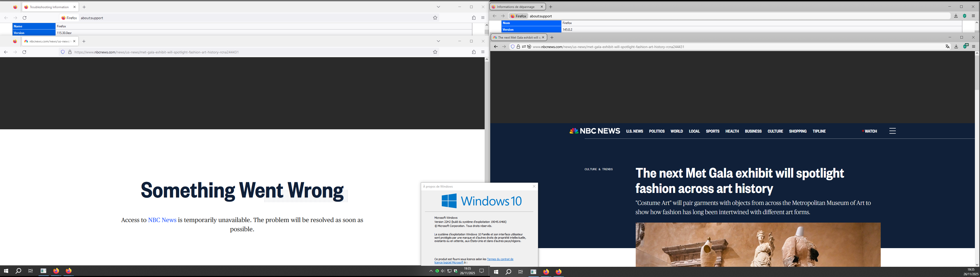Show hidden system tray icons chevron
980x277 pixels.
pyautogui.click(x=431, y=271)
